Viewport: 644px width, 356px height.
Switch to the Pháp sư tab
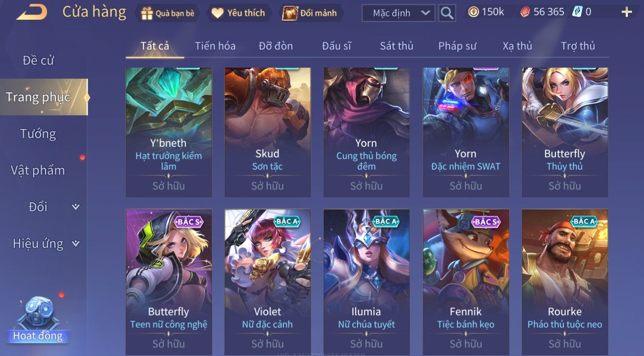457,46
